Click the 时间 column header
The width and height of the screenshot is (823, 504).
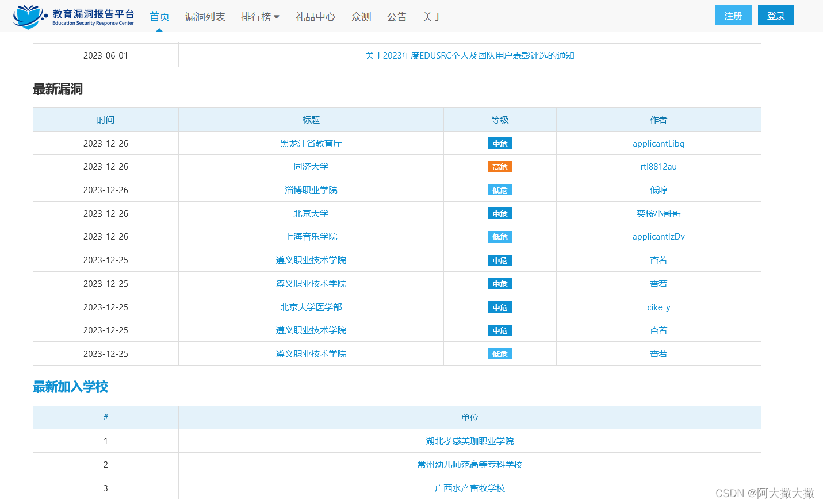click(x=106, y=120)
